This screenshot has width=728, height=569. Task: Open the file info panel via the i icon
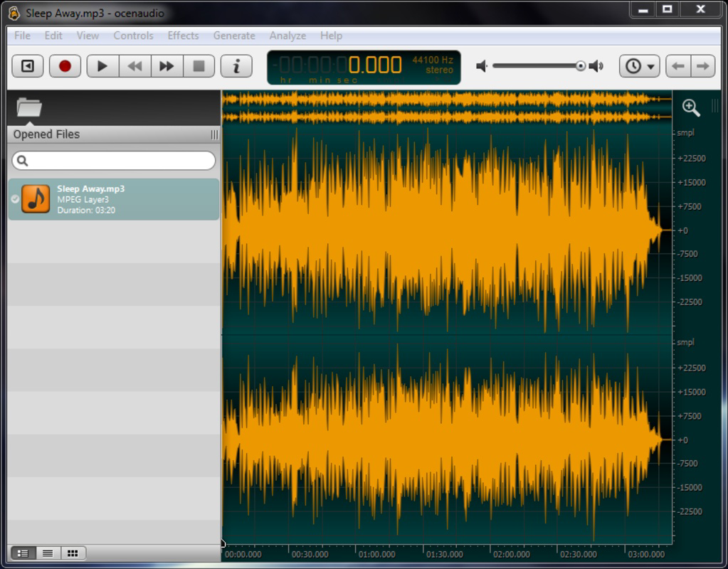pyautogui.click(x=236, y=65)
